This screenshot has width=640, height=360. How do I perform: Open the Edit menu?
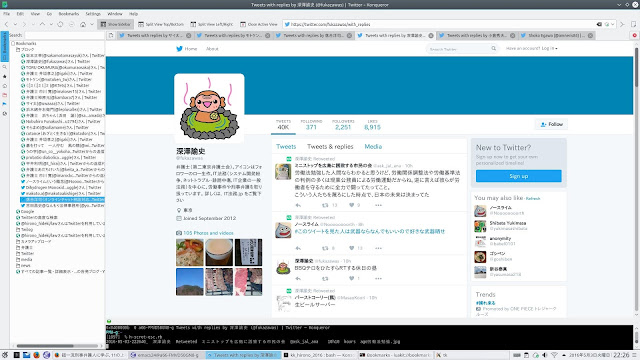(20, 14)
